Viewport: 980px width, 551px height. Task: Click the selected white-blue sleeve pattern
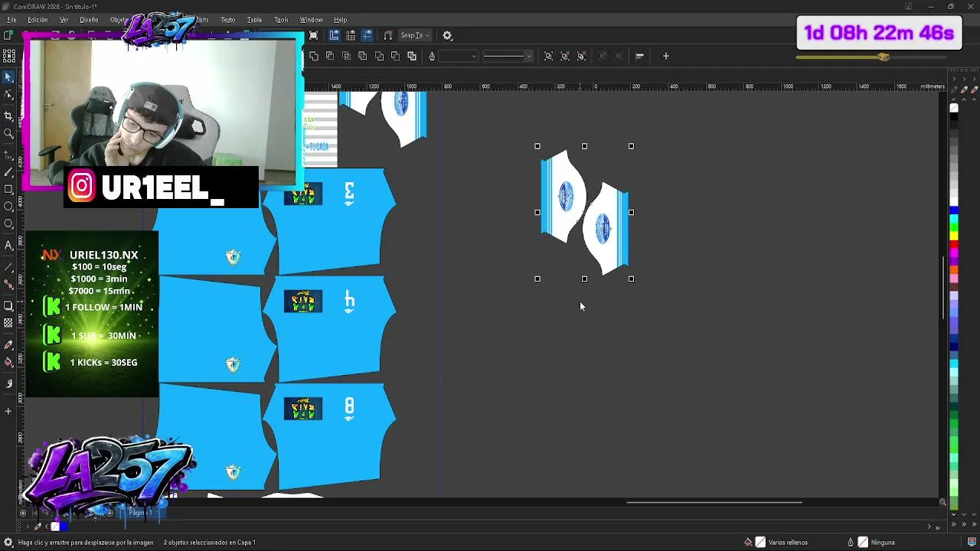coord(585,213)
